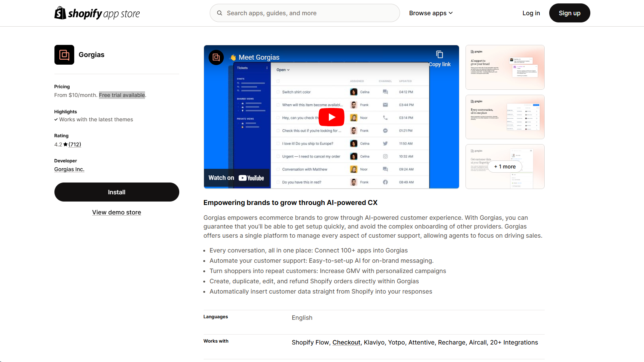Click the Copy link icon on video
Viewport: 644px width, 362px height.
pos(440,54)
